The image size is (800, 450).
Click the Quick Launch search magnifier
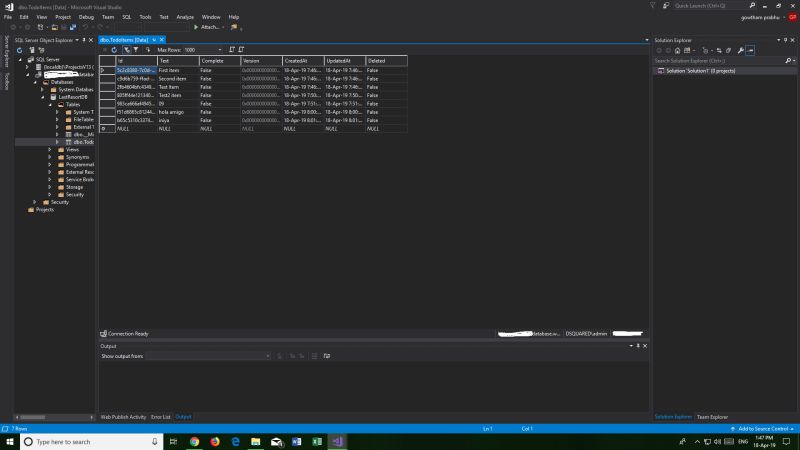(752, 6)
